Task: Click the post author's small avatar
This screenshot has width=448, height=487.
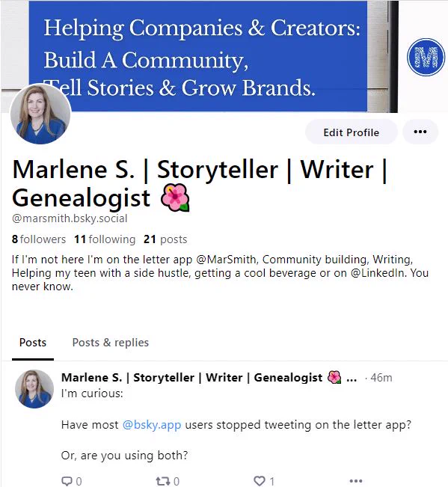Action: pyautogui.click(x=34, y=388)
